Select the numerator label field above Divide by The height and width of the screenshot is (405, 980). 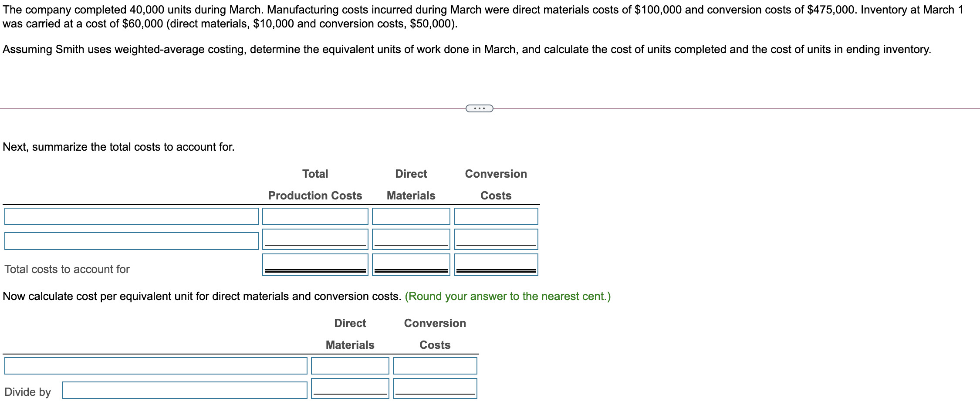pos(156,366)
